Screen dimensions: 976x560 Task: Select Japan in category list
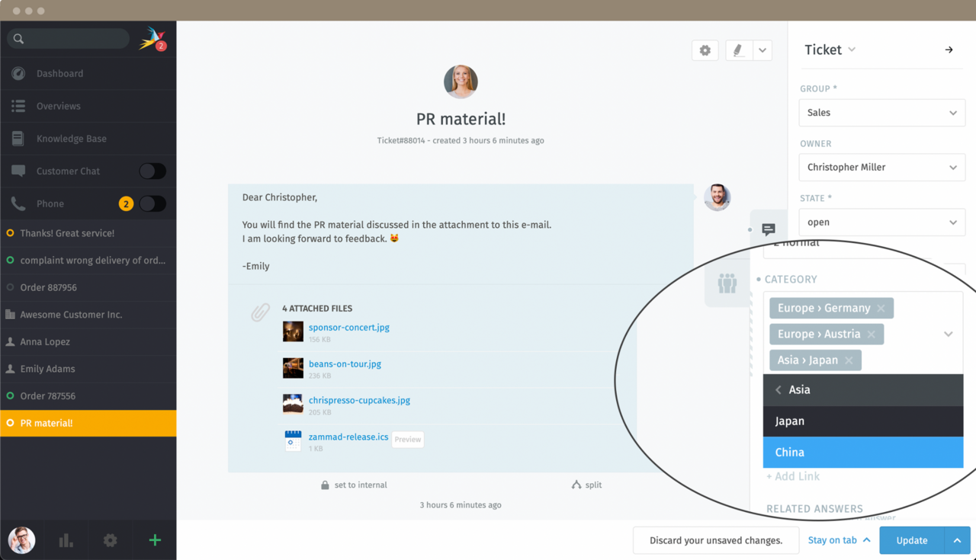pos(863,421)
